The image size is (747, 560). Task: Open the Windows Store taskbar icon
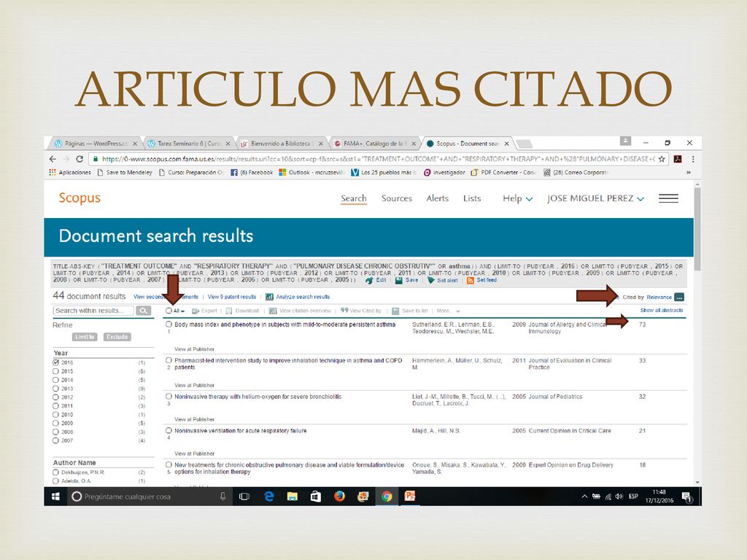tap(315, 497)
